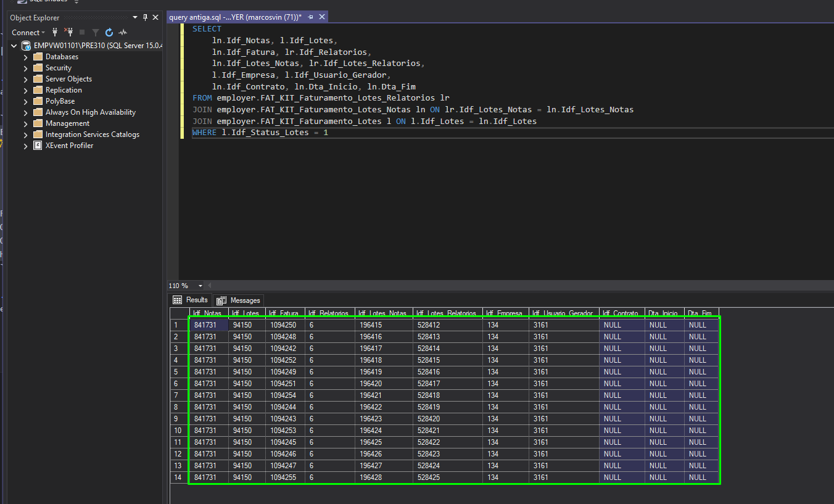Click the Idf_Relatorios column header
Screen dimensions: 834x504
pos(330,313)
